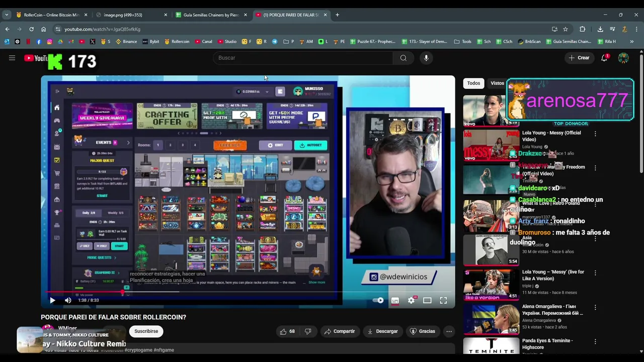
Task: Open options for Panda Eyes & Teminite video
Action: click(595, 341)
